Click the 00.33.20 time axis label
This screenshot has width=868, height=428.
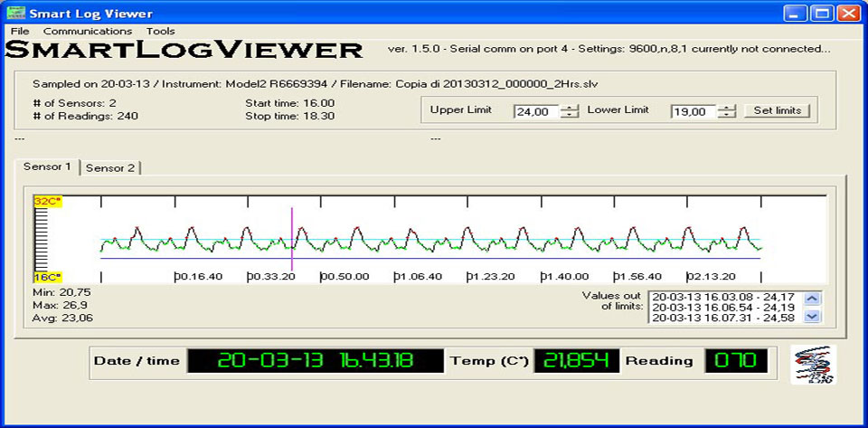[271, 277]
